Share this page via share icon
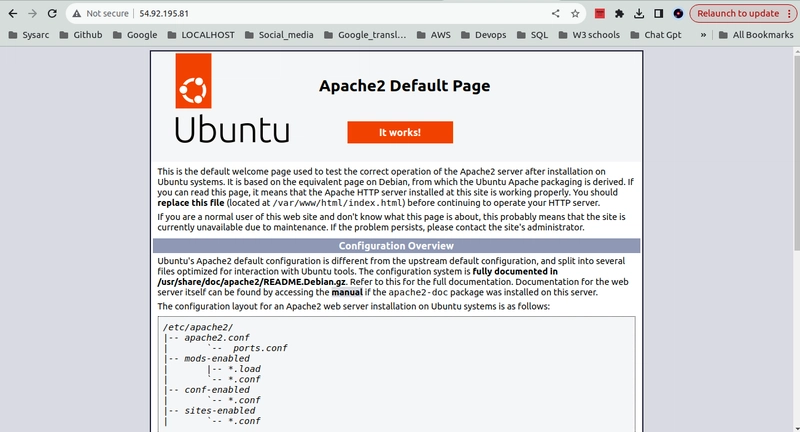Viewport: 800px width, 432px height. coord(556,14)
